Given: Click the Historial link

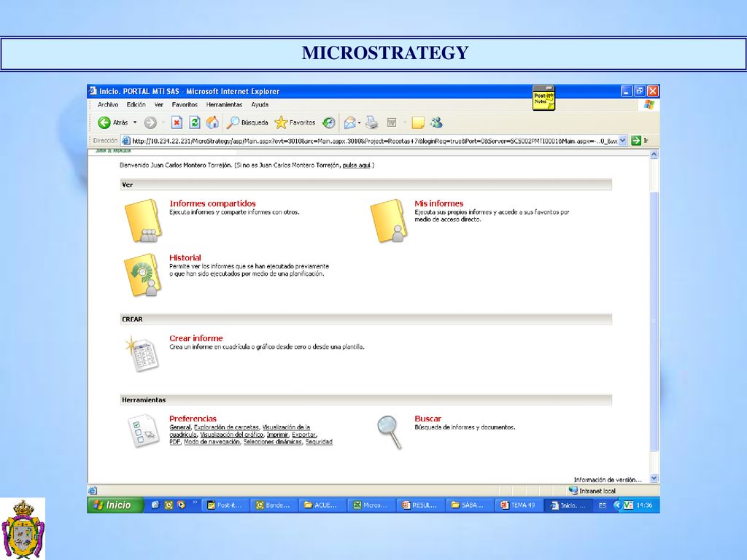Looking at the screenshot, I should click(x=185, y=257).
